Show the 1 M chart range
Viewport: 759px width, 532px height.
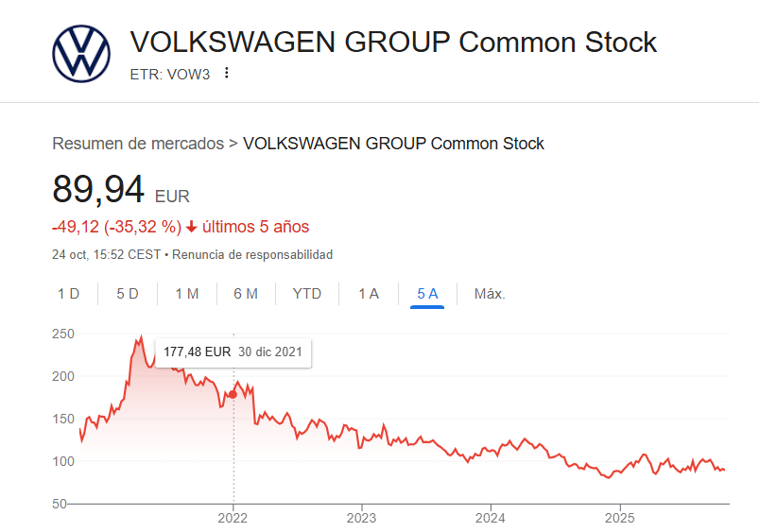[186, 294]
